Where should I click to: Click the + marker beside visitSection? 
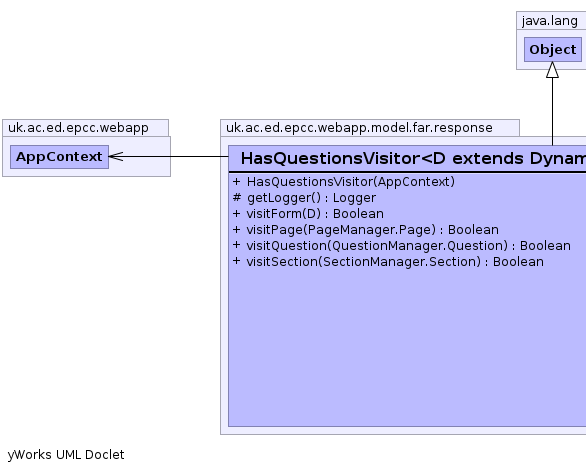[236, 261]
